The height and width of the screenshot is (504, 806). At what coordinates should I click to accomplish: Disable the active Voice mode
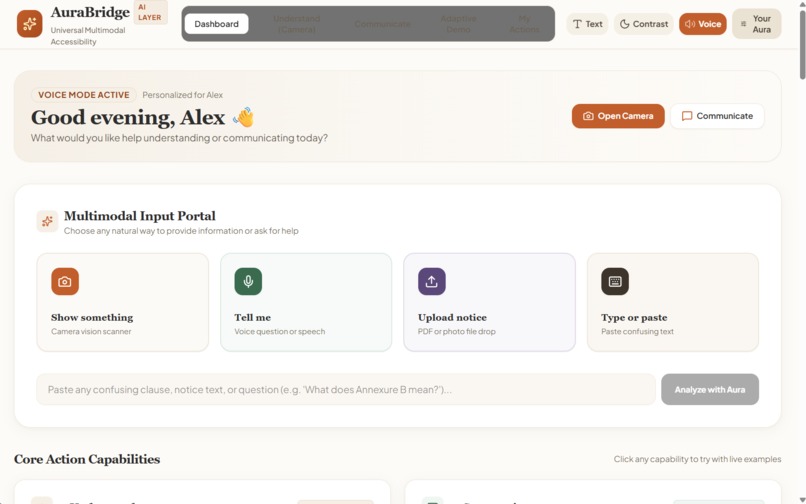pos(703,24)
